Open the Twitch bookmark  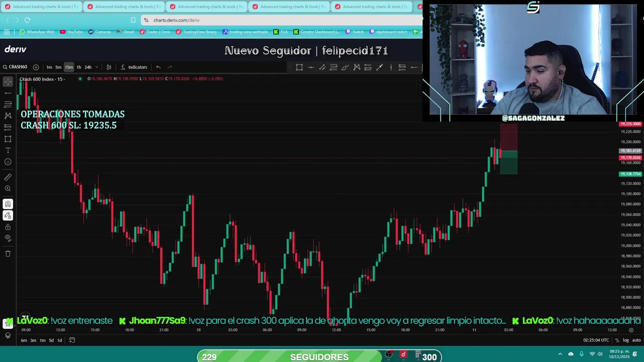click(354, 32)
